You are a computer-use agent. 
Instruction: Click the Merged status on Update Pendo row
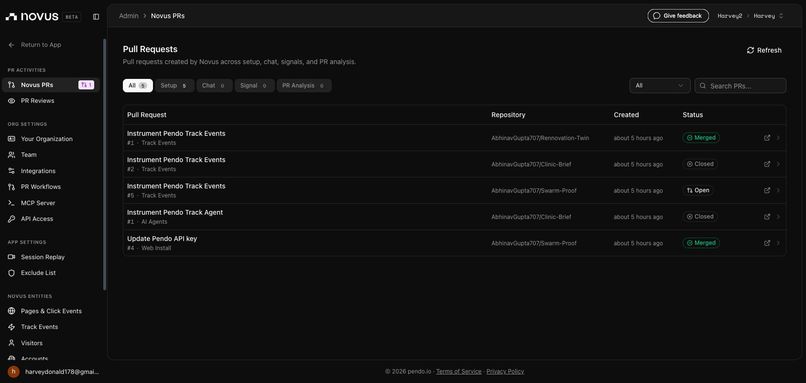pyautogui.click(x=701, y=243)
